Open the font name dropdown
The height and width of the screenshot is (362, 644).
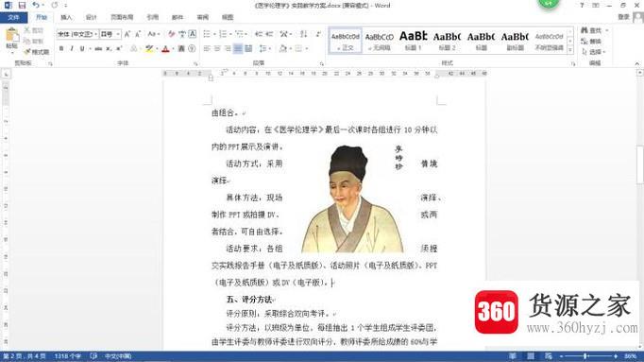[x=95, y=34]
